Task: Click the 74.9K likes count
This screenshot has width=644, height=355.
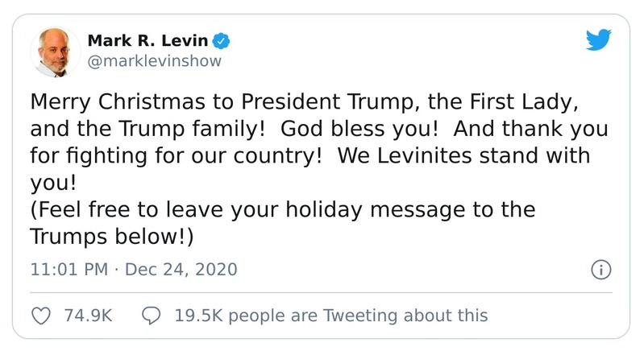Action: pyautogui.click(x=87, y=315)
